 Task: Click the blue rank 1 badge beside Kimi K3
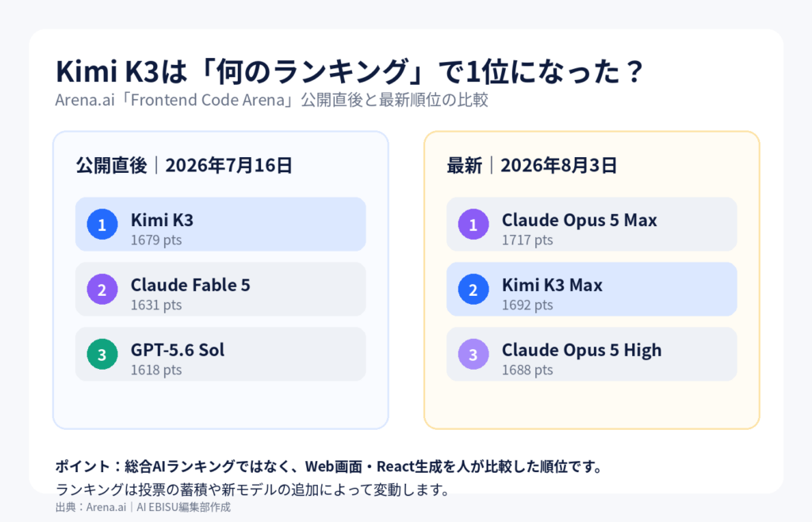102,225
